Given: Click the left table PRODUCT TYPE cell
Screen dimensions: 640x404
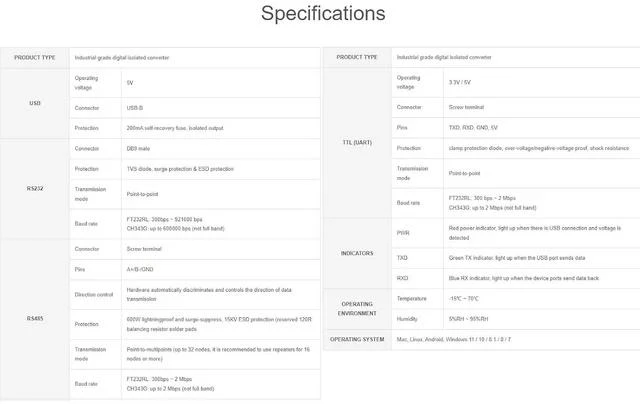Looking at the screenshot, I should tap(35, 58).
